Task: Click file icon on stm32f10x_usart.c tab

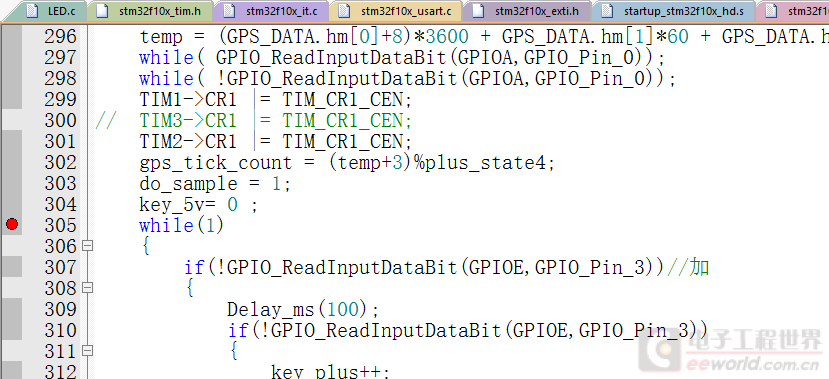Action: tap(344, 11)
